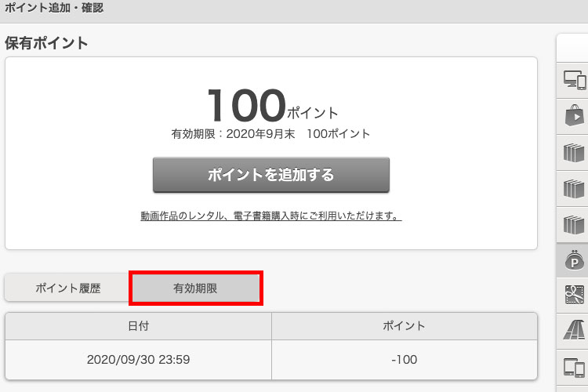Select the topmost book-stack sidebar icon
The height and width of the screenshot is (392, 588).
(575, 152)
